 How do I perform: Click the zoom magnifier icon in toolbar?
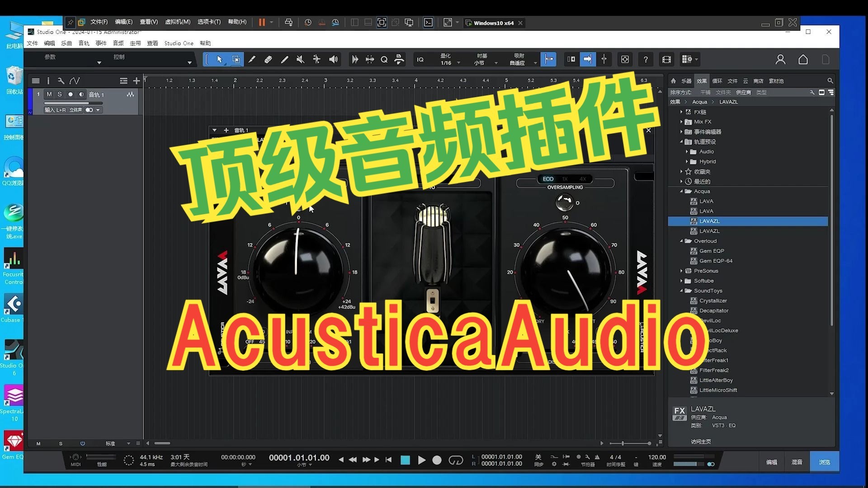coord(384,60)
